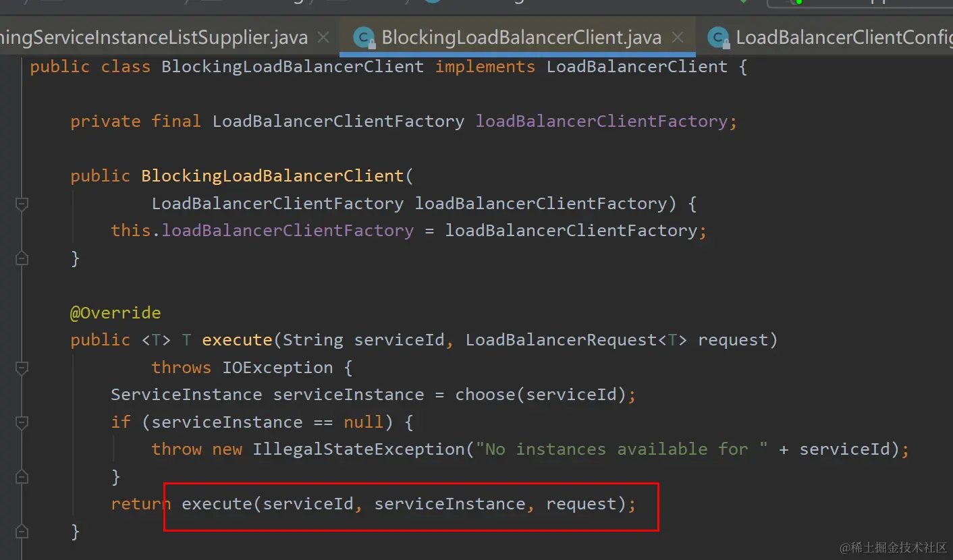Image resolution: width=953 pixels, height=560 pixels.
Task: Click the String type of serviceId parameter
Action: [x=313, y=340]
